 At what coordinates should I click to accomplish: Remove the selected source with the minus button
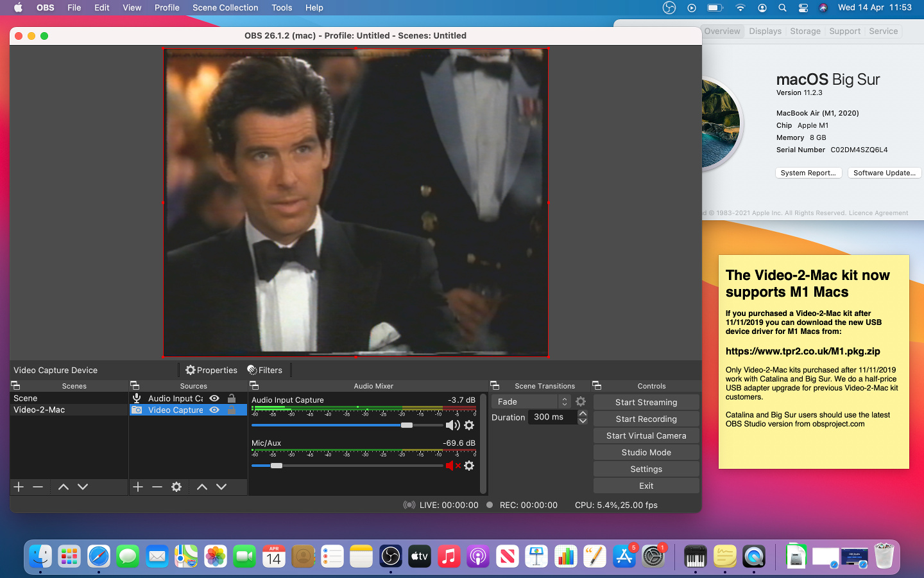click(157, 487)
